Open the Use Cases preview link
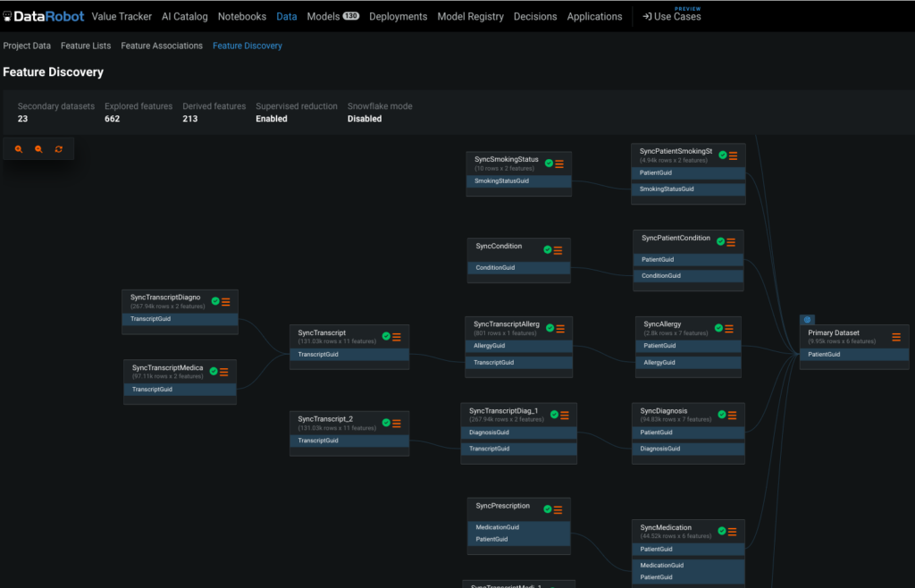This screenshot has width=915, height=588. (x=672, y=16)
